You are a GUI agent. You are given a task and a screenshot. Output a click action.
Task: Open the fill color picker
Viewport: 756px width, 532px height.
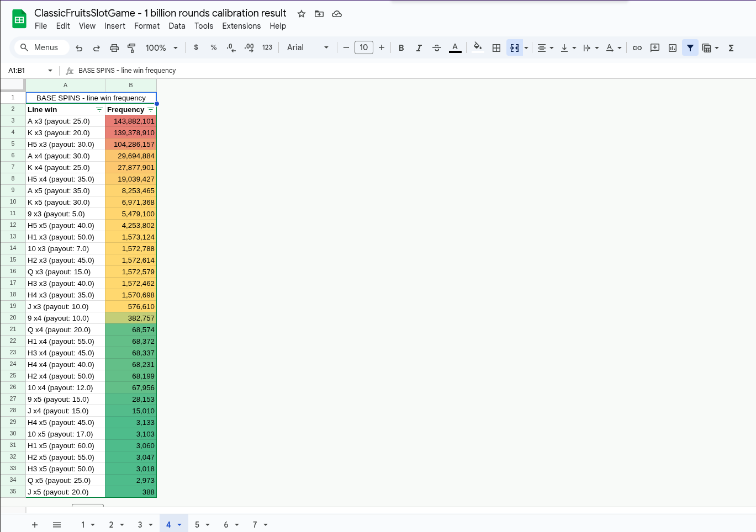(478, 47)
